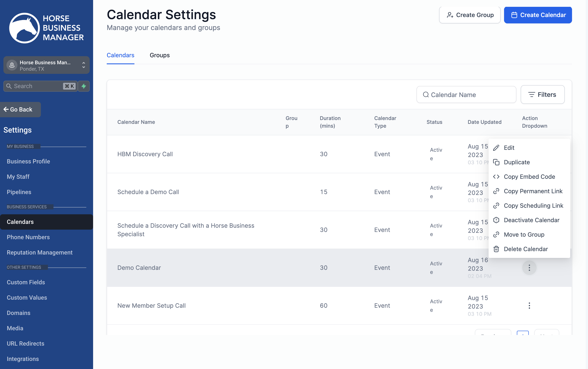Open Domains settings
Screen dimensions: 588x369
point(19,313)
